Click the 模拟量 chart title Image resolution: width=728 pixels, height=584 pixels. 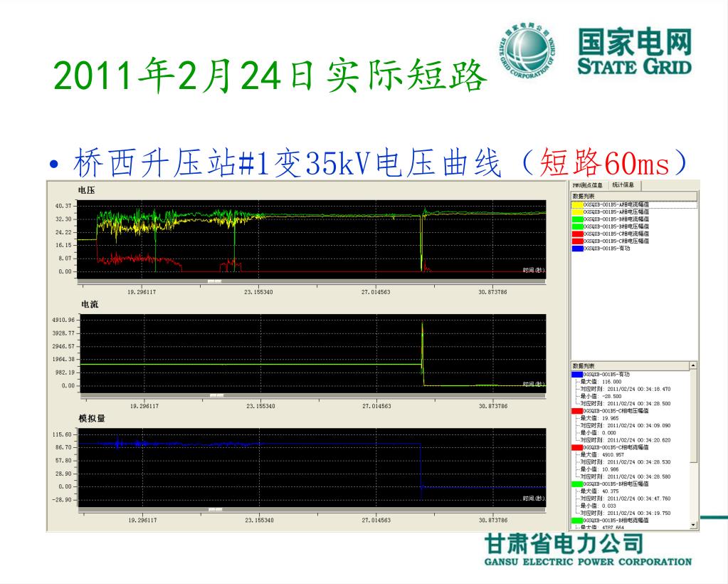click(92, 418)
